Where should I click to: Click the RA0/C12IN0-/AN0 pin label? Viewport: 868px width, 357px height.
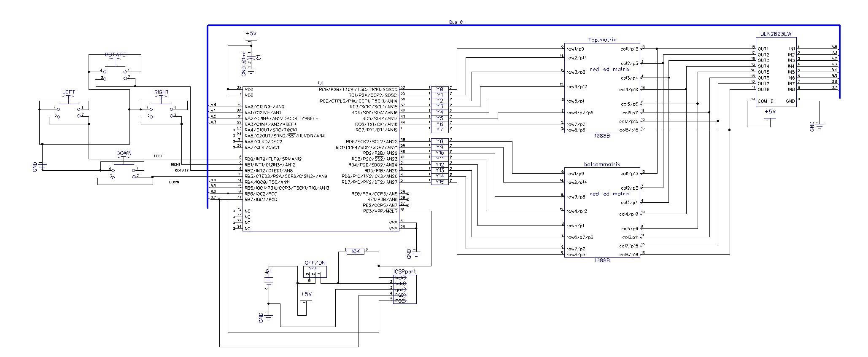(x=264, y=107)
